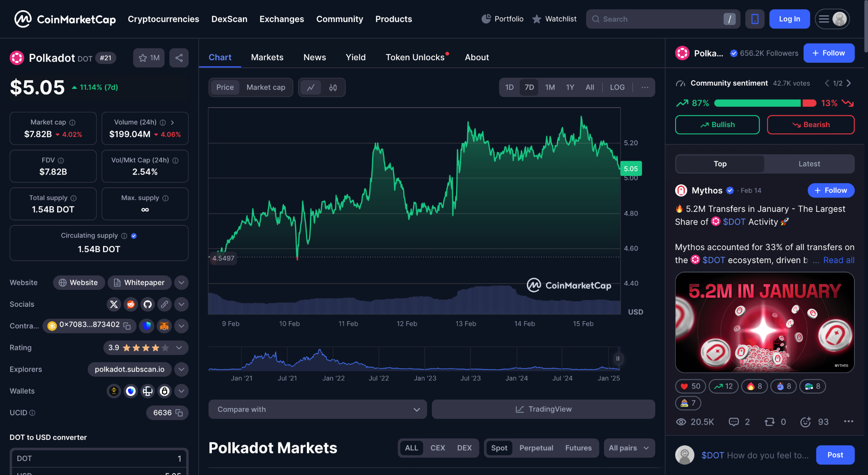868x475 pixels.
Task: Filter markets by CEX
Action: 437,448
